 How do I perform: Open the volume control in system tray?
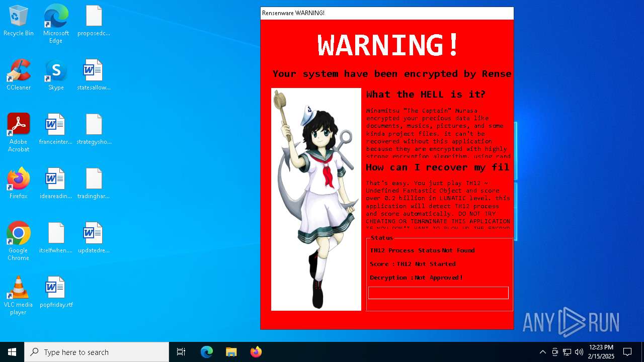pos(579,352)
